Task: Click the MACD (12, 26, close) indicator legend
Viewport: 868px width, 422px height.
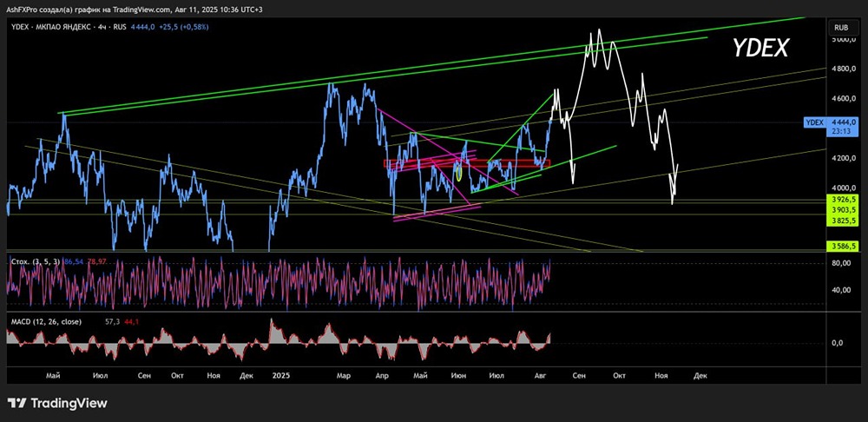Action: point(47,321)
